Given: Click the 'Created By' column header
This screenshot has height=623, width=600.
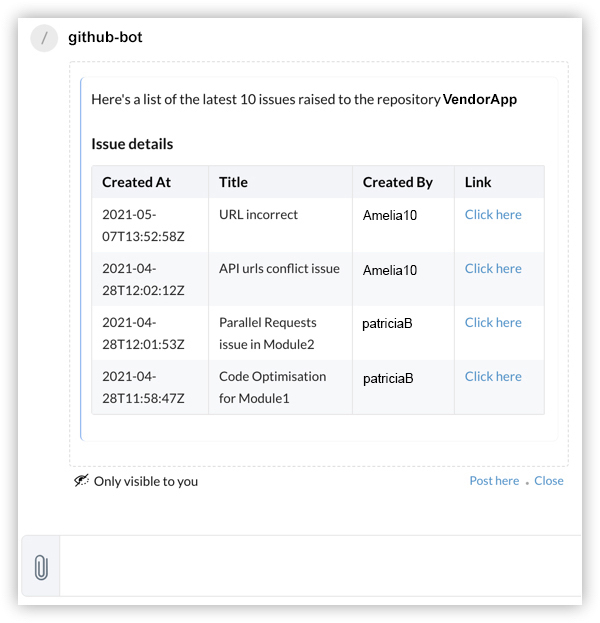Looking at the screenshot, I should [x=397, y=182].
